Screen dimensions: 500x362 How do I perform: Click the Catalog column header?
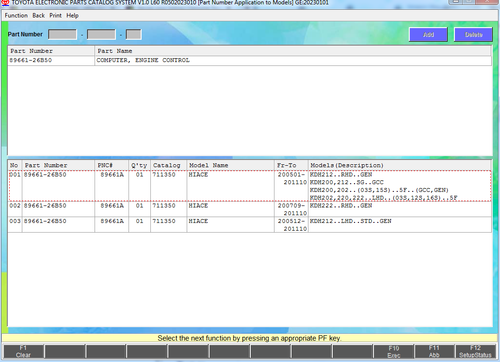click(x=168, y=165)
